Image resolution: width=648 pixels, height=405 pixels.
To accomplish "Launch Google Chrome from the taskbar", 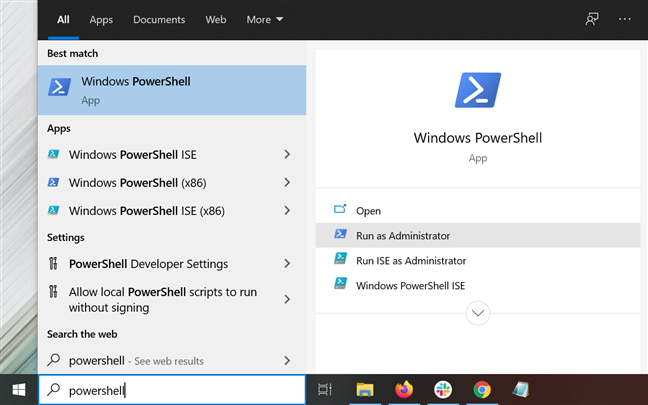I will 482,389.
